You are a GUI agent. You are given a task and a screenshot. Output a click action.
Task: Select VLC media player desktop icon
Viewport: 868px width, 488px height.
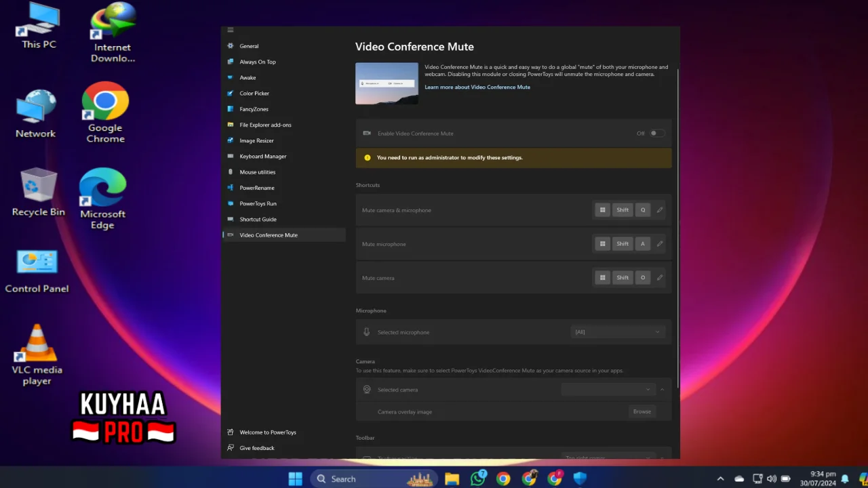tap(37, 355)
